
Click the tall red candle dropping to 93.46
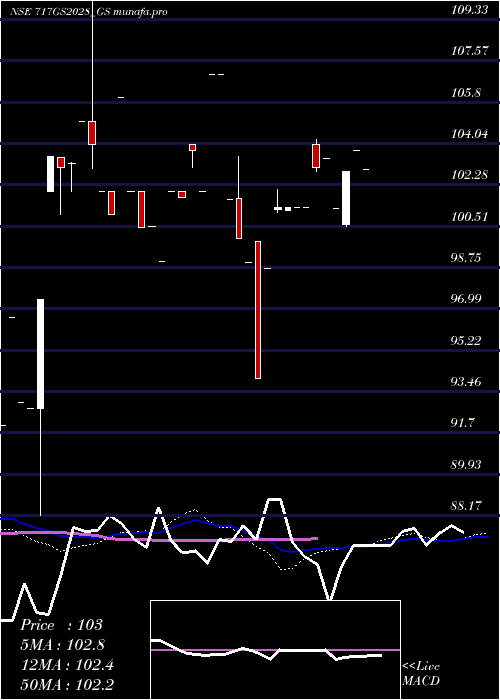(x=258, y=310)
